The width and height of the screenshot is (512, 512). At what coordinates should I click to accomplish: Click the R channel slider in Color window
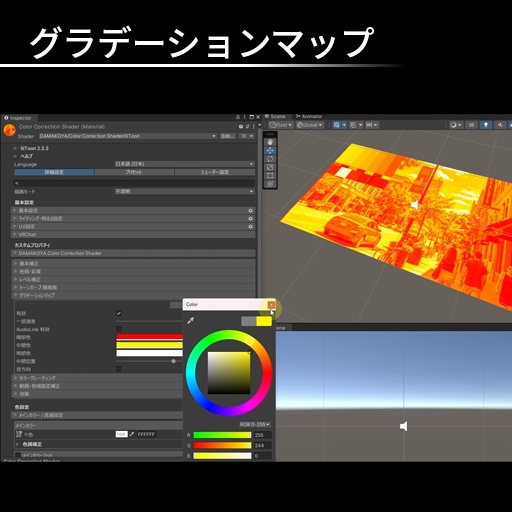[x=222, y=435]
